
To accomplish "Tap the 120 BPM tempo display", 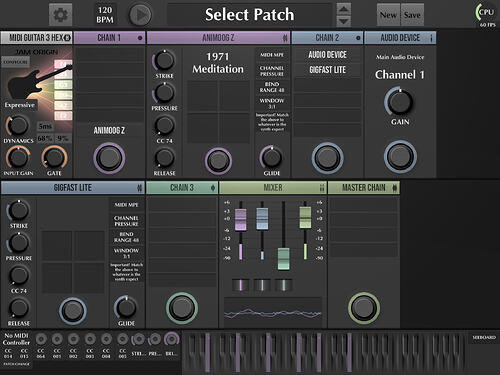I will 105,15.
